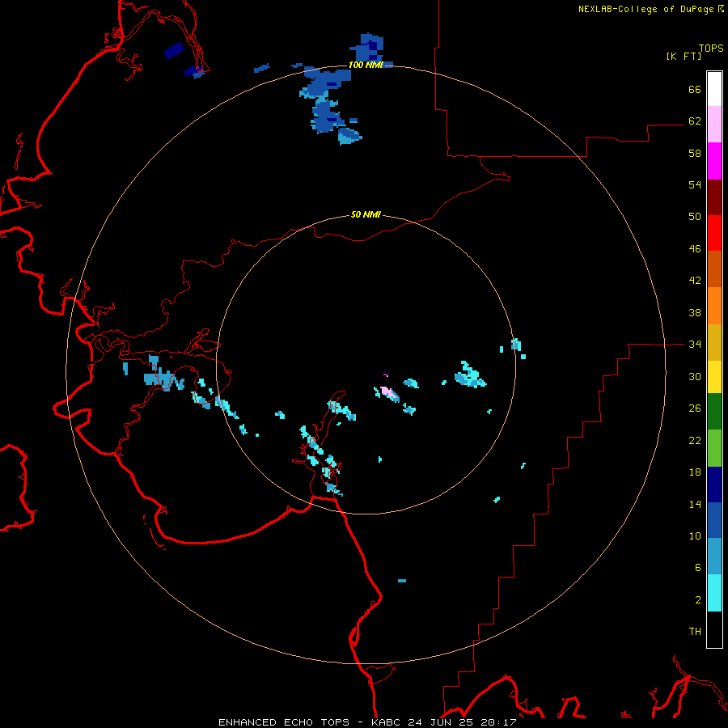Click the legend value "66"
The image size is (728, 728).
pos(695,89)
